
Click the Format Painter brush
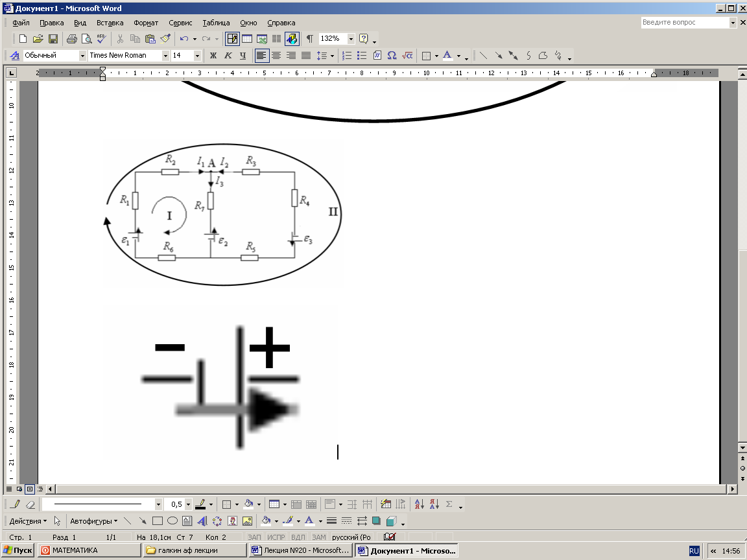(x=165, y=39)
